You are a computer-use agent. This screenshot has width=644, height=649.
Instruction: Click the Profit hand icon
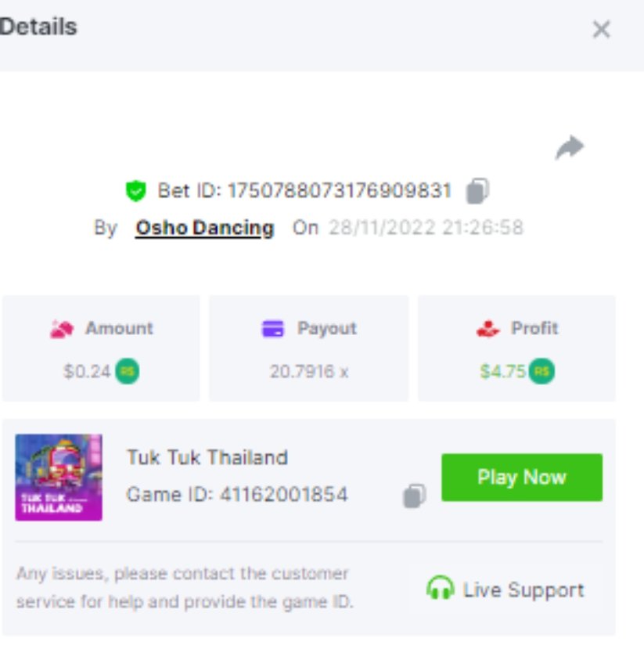click(x=488, y=329)
